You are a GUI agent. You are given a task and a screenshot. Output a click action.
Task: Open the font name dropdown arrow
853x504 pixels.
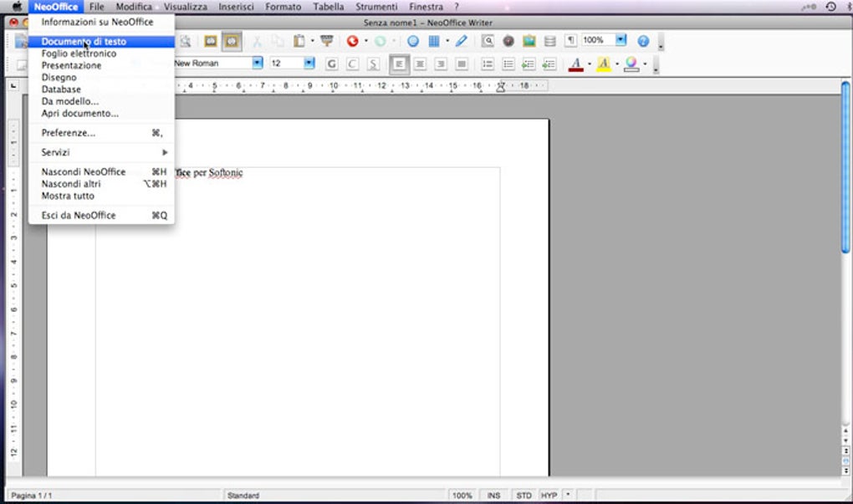pyautogui.click(x=258, y=63)
